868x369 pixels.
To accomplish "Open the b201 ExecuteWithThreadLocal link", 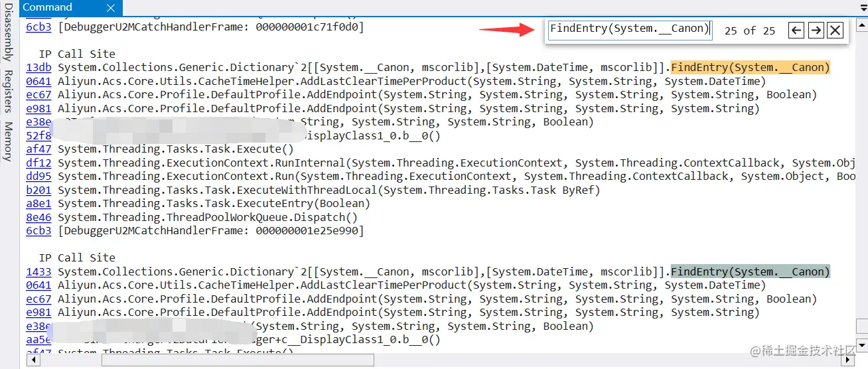I will [38, 190].
